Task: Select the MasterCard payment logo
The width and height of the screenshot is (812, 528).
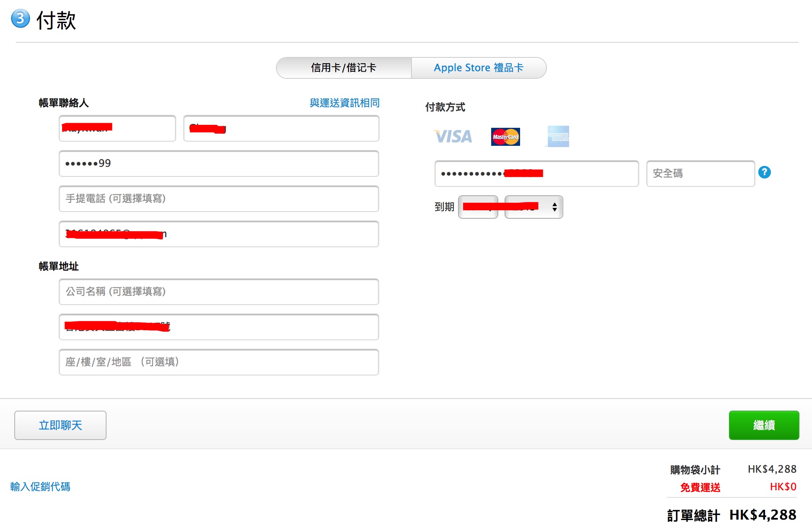Action: pos(505,136)
